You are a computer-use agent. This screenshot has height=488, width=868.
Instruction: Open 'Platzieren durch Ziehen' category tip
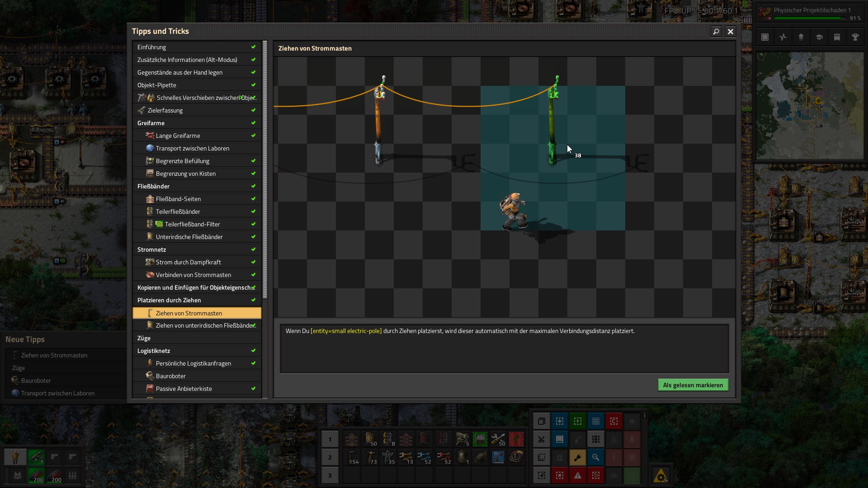coord(197,300)
